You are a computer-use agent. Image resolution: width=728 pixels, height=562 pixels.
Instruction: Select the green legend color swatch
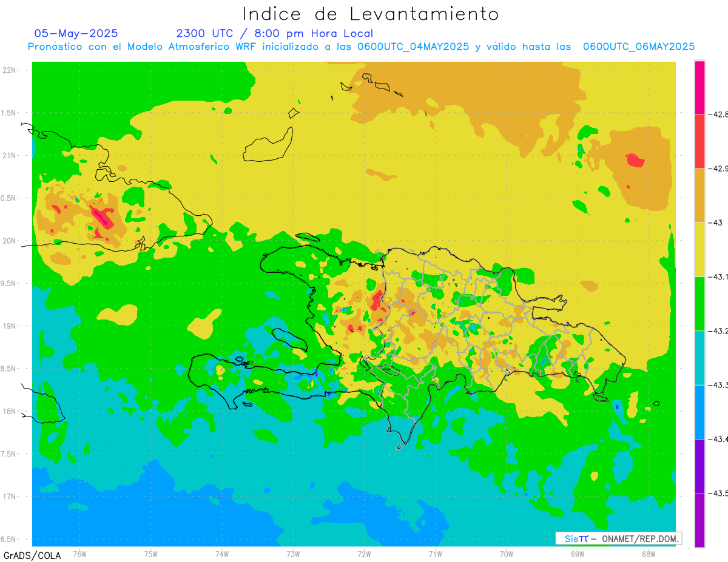tap(699, 303)
